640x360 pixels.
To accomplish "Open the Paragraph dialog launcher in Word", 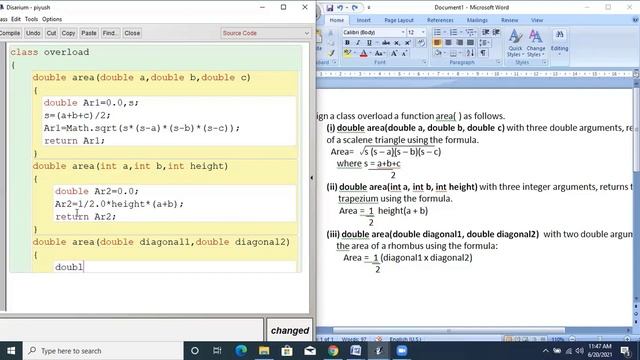I will [499, 62].
